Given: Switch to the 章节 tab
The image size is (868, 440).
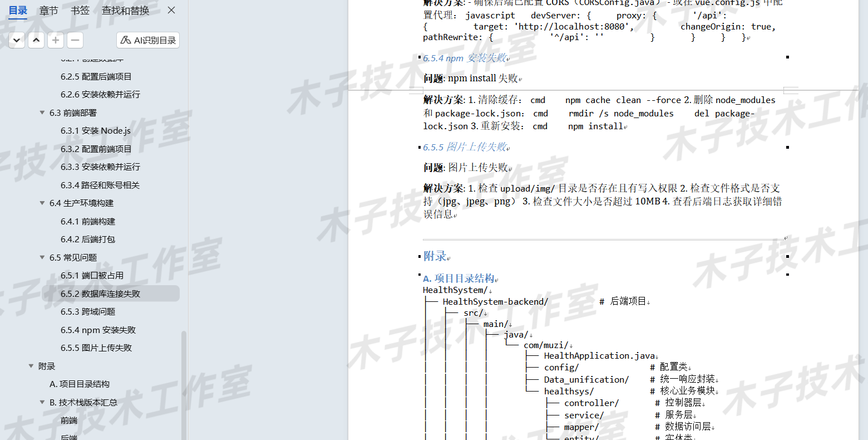Looking at the screenshot, I should coord(48,10).
